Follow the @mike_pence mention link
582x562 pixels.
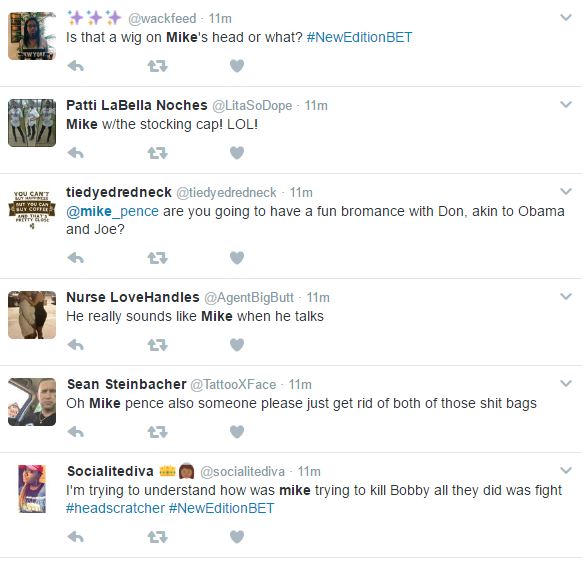pos(112,211)
